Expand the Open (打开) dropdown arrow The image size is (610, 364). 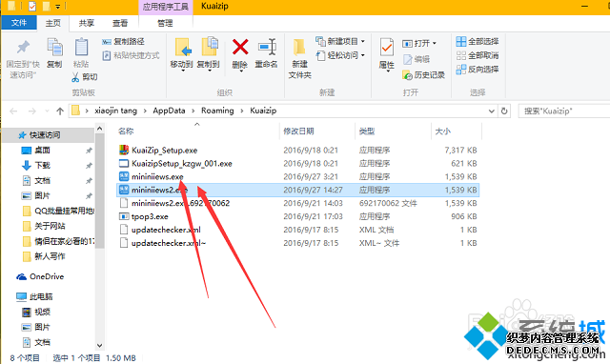click(435, 43)
